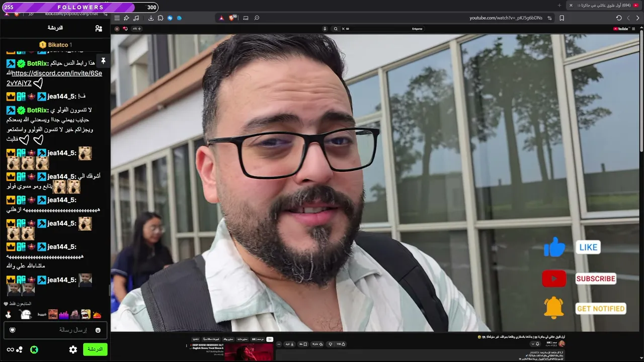
Task: Insert the purple equalizer emote
Action: 64,315
